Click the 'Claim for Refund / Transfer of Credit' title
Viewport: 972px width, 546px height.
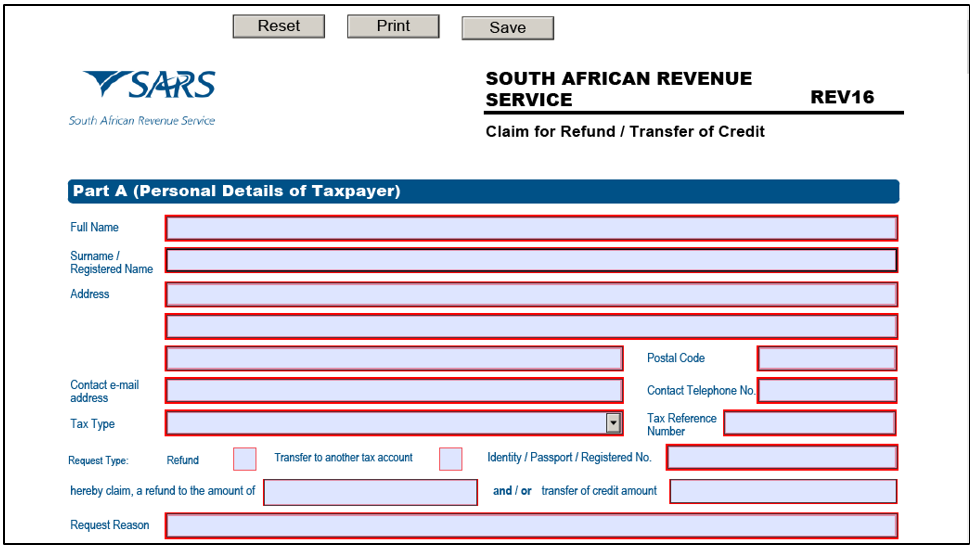tap(625, 131)
